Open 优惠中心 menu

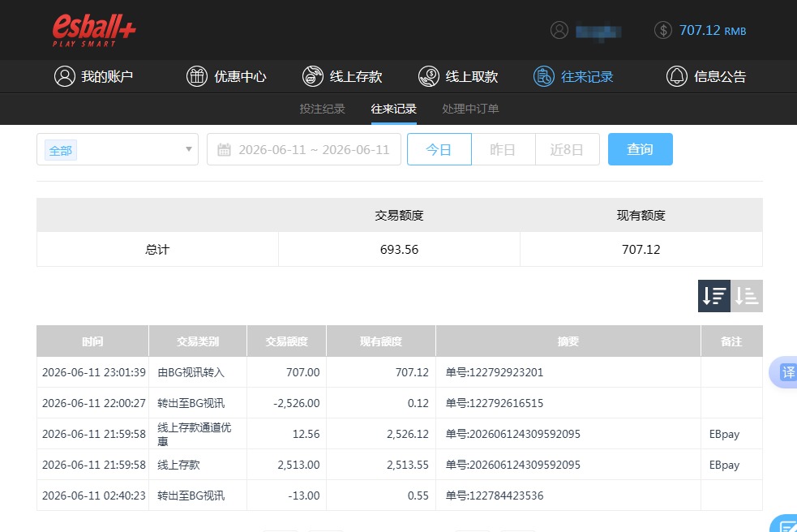click(226, 76)
